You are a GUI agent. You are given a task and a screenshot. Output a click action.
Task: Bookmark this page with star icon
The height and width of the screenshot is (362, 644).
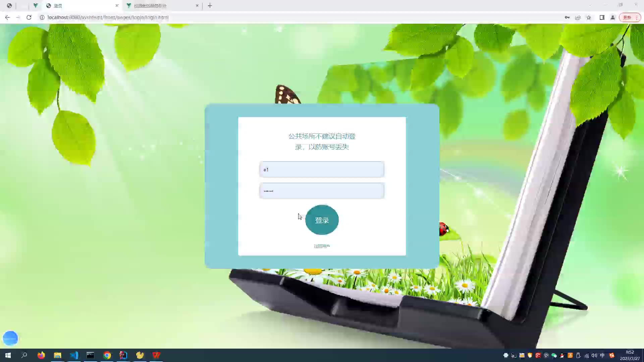(589, 17)
